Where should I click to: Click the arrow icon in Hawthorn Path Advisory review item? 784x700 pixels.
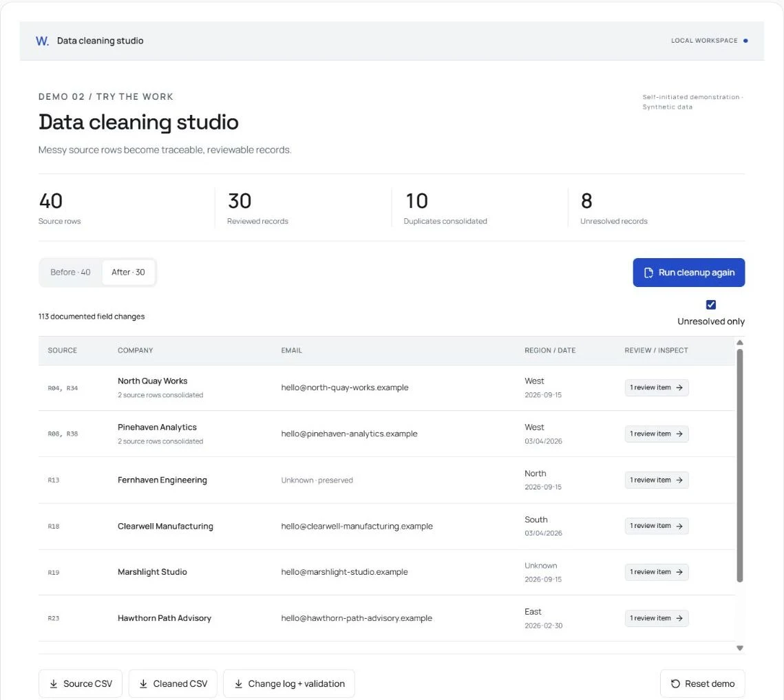pyautogui.click(x=679, y=618)
